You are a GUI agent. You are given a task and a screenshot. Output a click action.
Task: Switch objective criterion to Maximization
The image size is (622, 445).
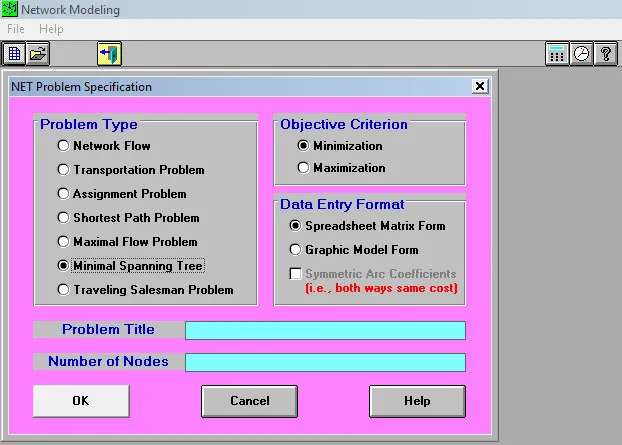[x=304, y=168]
